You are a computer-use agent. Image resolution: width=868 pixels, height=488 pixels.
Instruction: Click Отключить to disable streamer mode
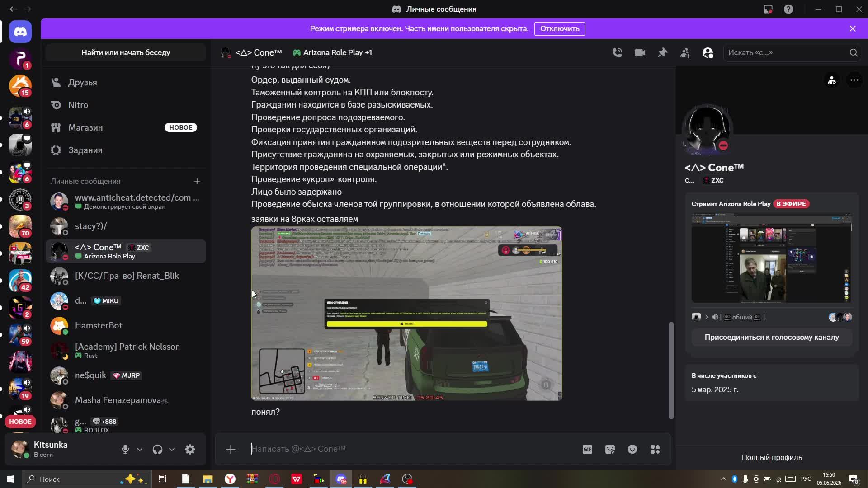pyautogui.click(x=560, y=28)
